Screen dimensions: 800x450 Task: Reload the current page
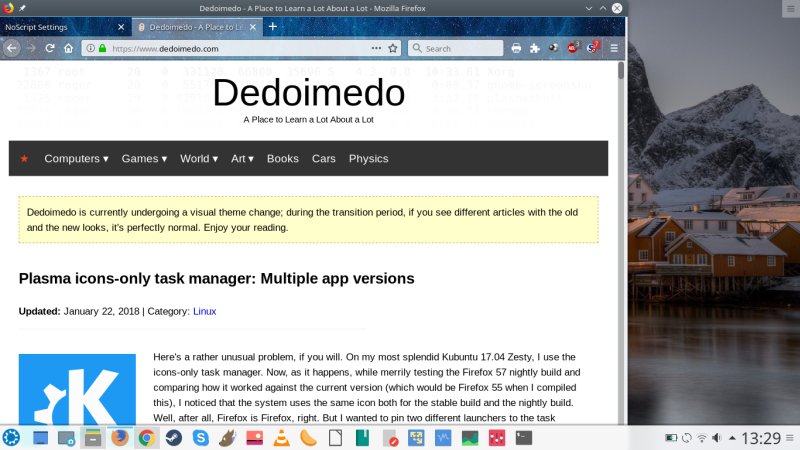pos(50,48)
